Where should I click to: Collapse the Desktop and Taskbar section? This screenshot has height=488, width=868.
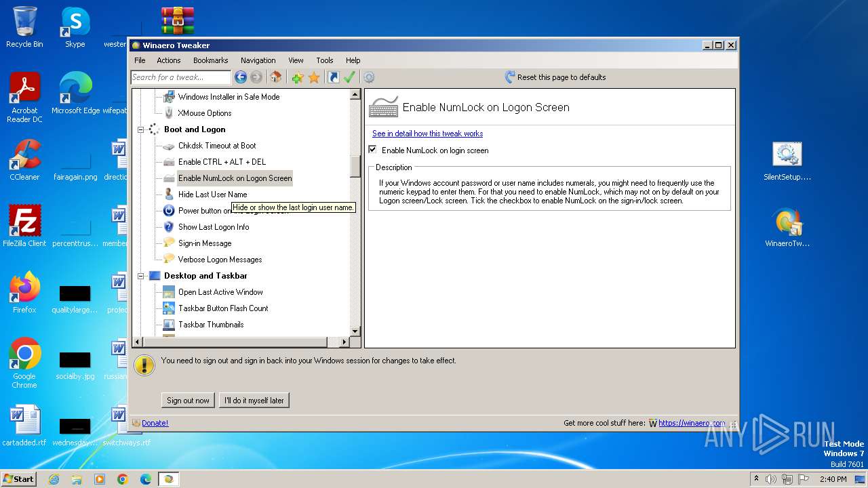(x=141, y=276)
